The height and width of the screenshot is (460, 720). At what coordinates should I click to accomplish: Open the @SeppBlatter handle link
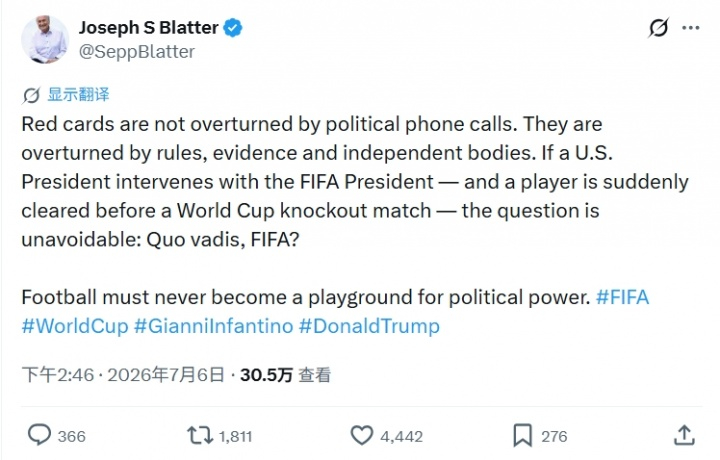[x=137, y=52]
